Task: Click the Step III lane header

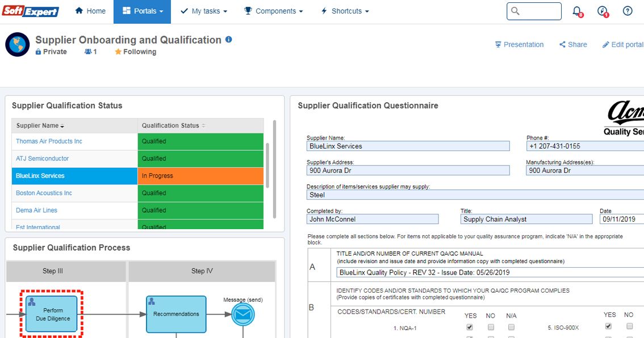Action: click(x=66, y=271)
